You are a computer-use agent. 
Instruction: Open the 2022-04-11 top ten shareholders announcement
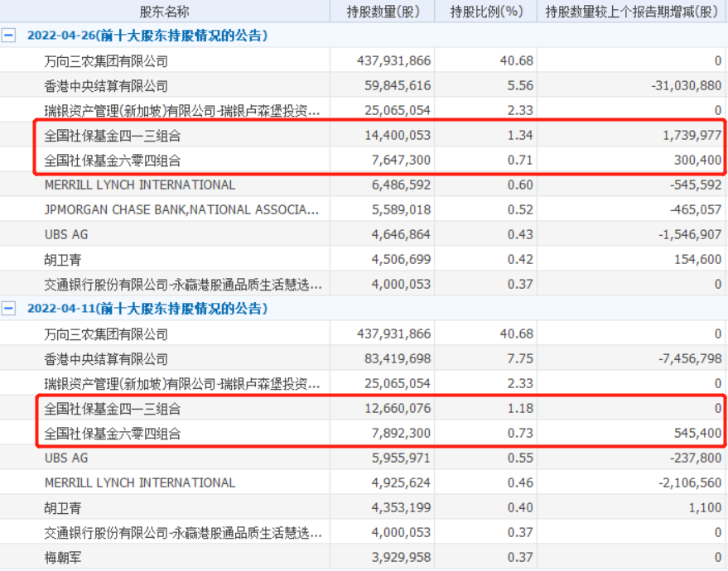(147, 309)
